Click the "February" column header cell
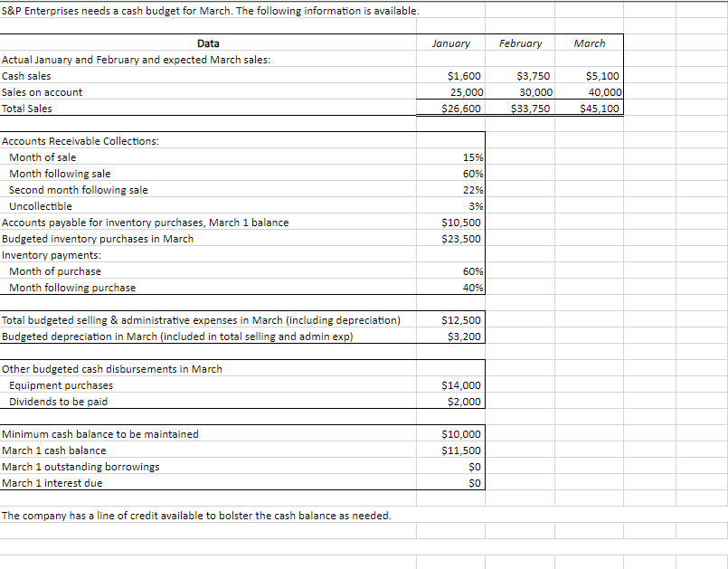This screenshot has width=728, height=569. (520, 43)
